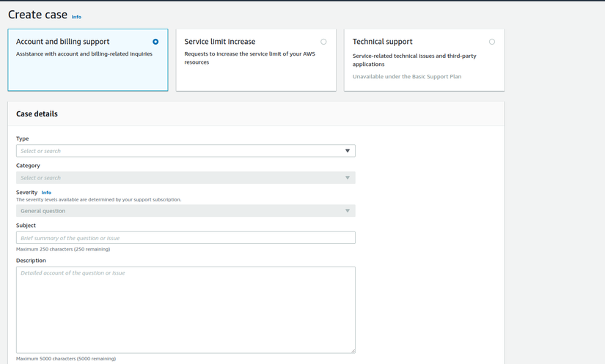Select Technical support radio button

point(492,42)
